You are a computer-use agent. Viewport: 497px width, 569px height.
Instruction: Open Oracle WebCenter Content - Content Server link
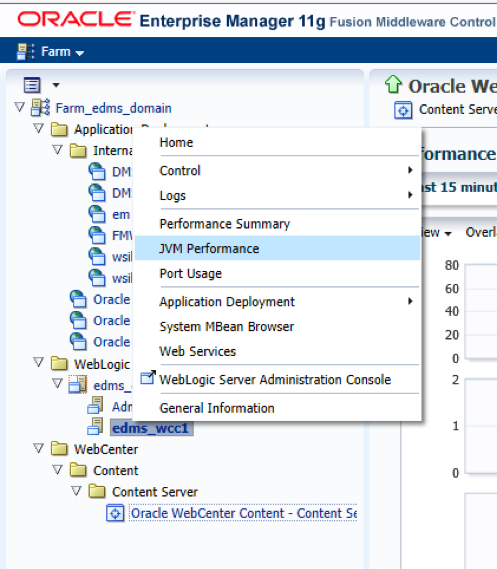click(x=243, y=513)
